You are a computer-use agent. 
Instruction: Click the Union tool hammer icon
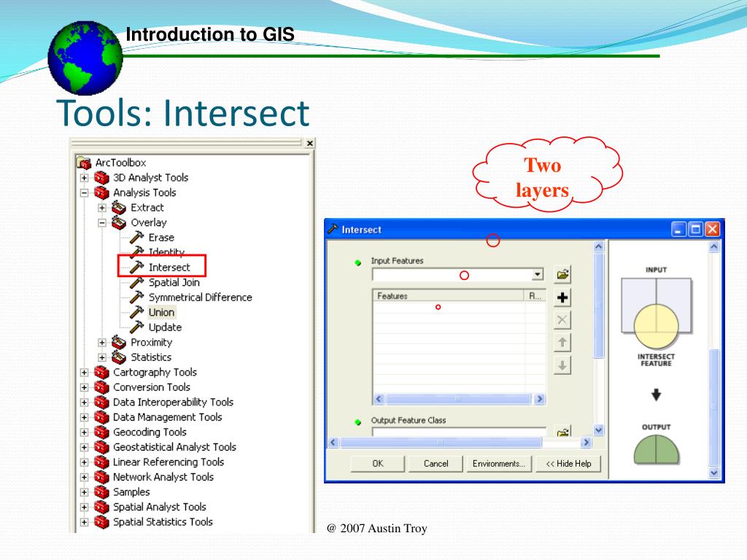136,312
